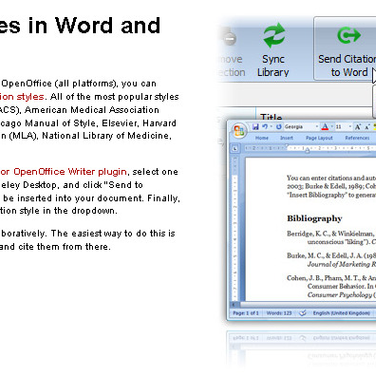The image size is (376, 376).
Task: Click the Redo icon beside Undo
Action: click(279, 127)
